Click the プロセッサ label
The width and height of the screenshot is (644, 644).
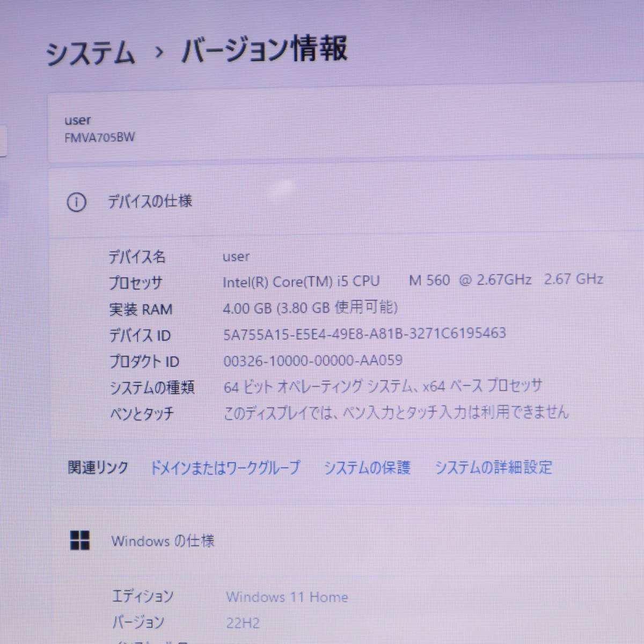136,282
